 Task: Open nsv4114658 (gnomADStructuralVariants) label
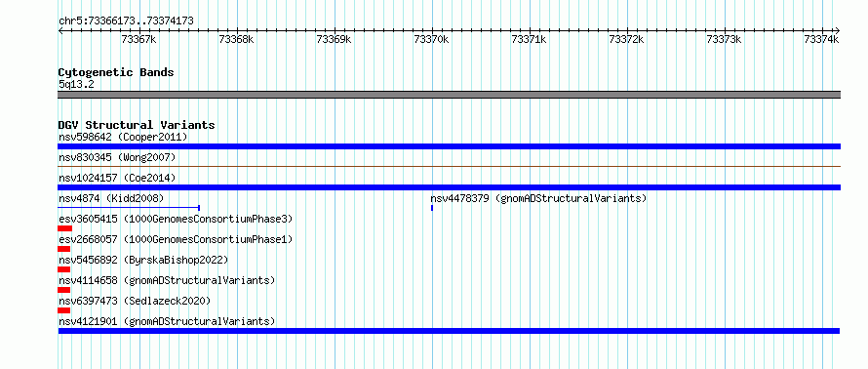coord(167,280)
